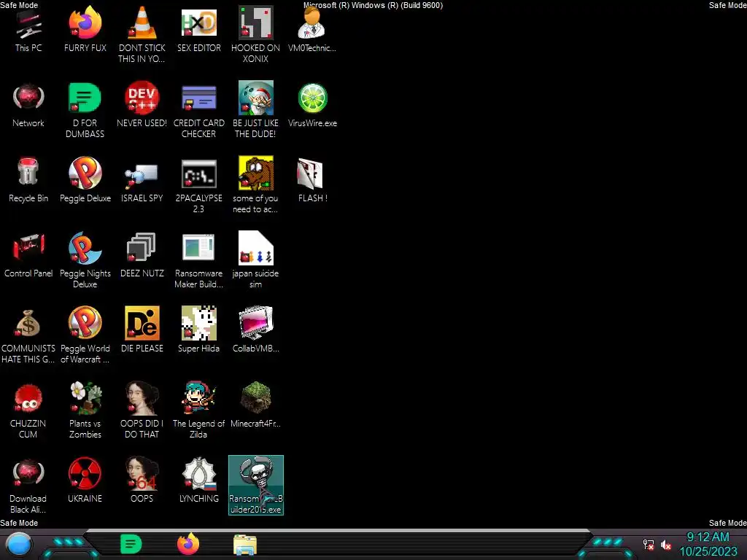
Task: Open the Start orb on taskbar
Action: point(18,544)
